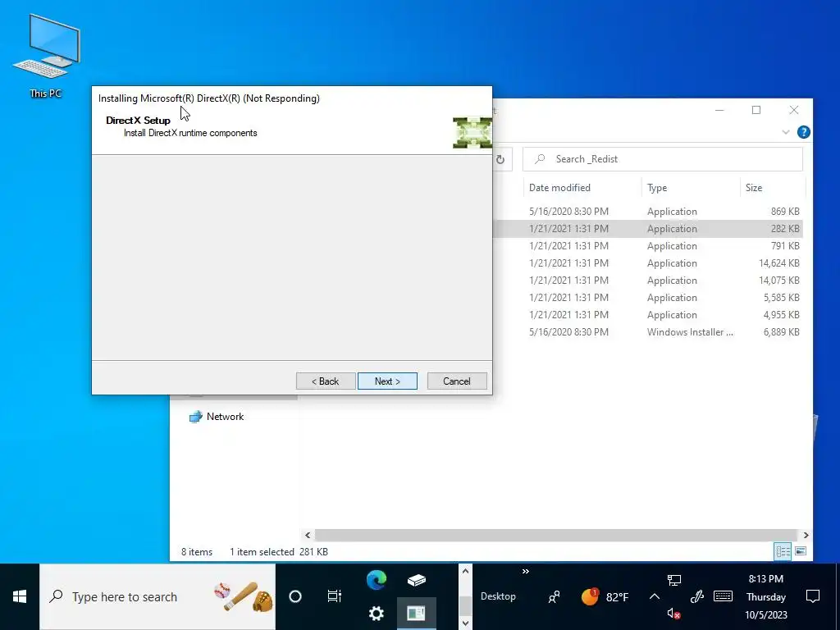Screen dimensions: 840x630
Task: Select the file sized 14,624 KB
Action: pyautogui.click(x=647, y=263)
